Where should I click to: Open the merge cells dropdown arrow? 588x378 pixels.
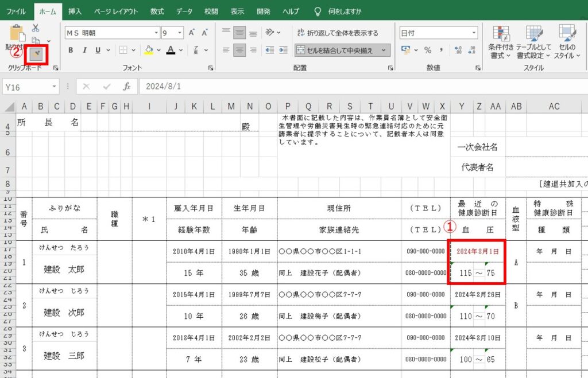tap(384, 50)
